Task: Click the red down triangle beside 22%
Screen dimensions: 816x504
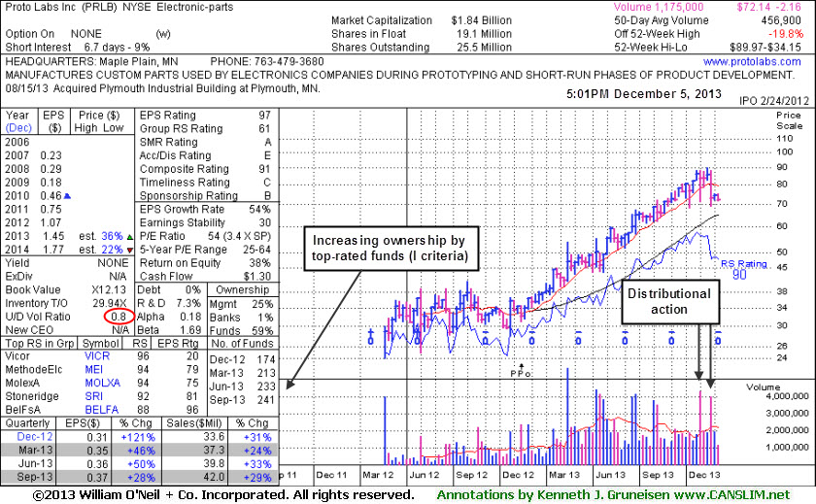Action: click(129, 251)
